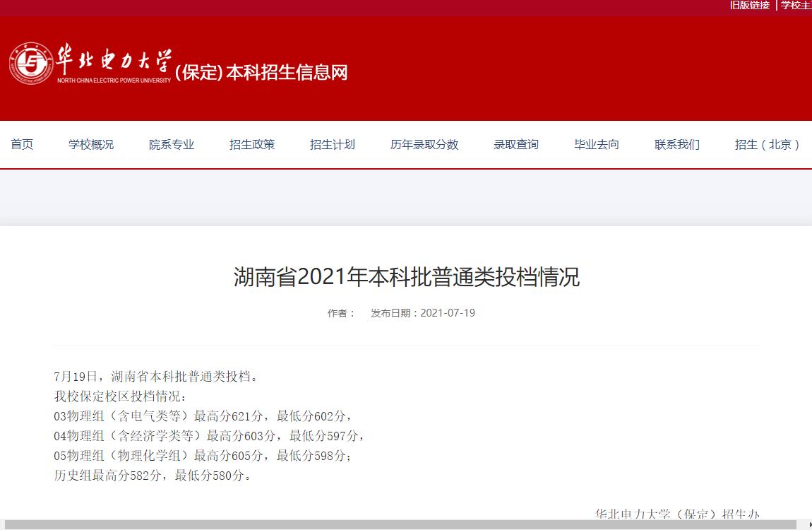Click the 04物理组 score line
The image size is (812, 530).
click(x=210, y=436)
